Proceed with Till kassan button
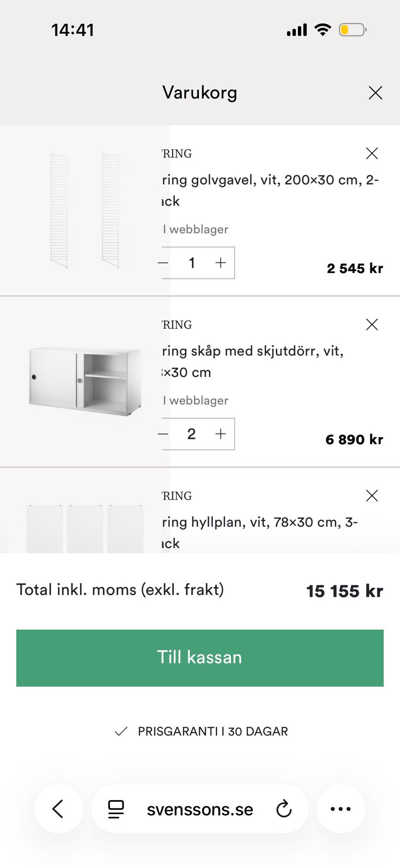The width and height of the screenshot is (400, 868). pos(200,658)
